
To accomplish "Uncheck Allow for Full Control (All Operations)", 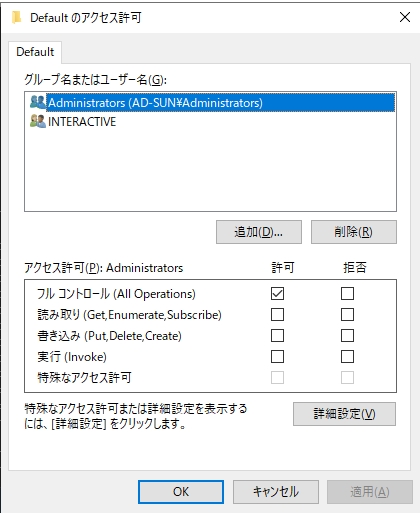I will pos(277,294).
